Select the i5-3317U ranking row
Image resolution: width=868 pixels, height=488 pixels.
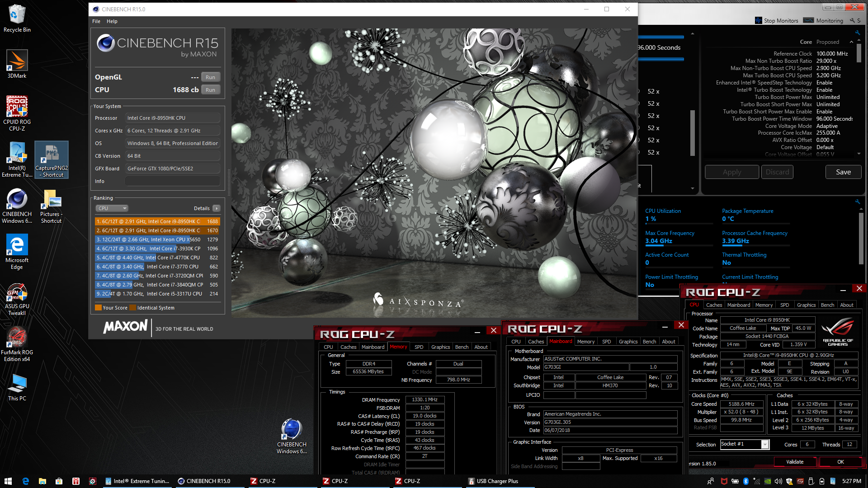pyautogui.click(x=157, y=294)
